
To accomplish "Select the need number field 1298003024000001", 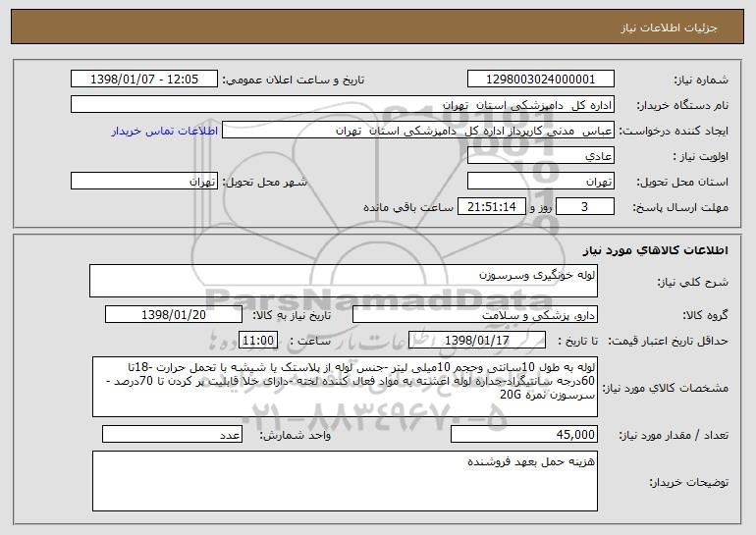I will [540, 80].
